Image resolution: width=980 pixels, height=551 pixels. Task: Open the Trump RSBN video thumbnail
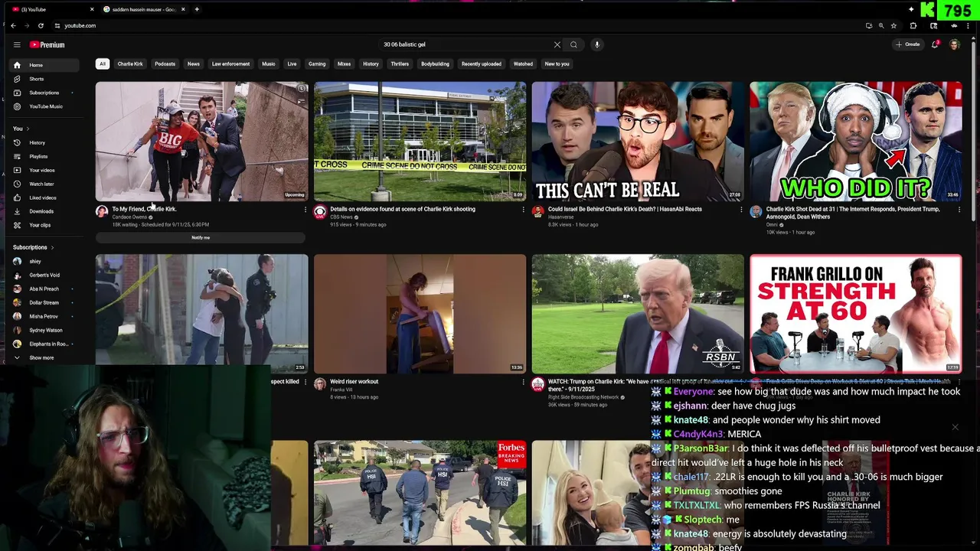pyautogui.click(x=638, y=314)
